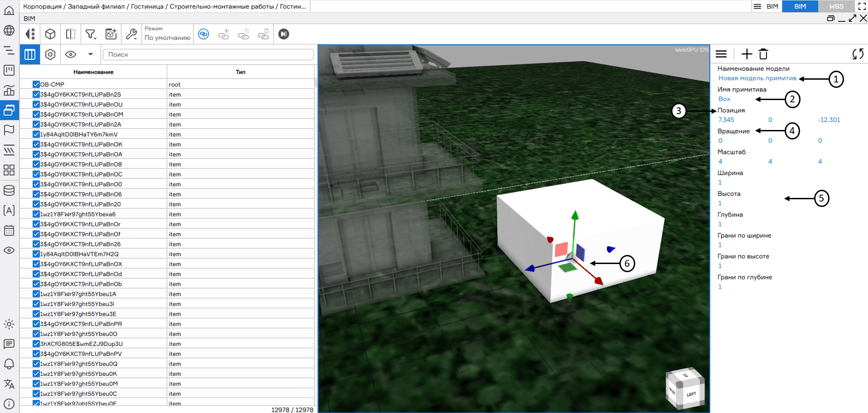Open the Режим По умолчанию mode selector
Screen dimensions: 868x413
point(167,34)
